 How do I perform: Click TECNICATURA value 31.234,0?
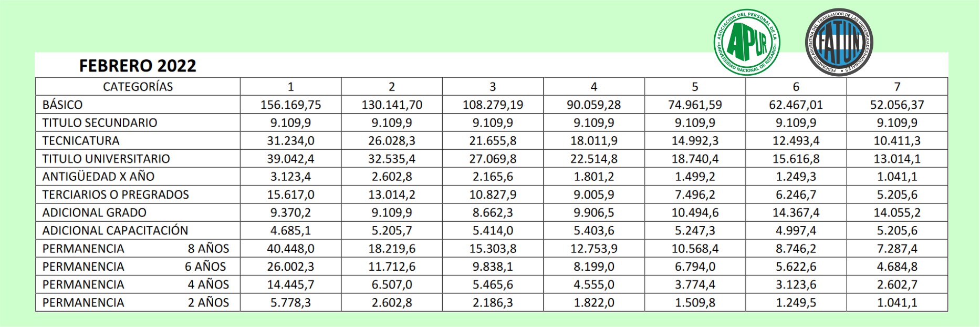[290, 141]
